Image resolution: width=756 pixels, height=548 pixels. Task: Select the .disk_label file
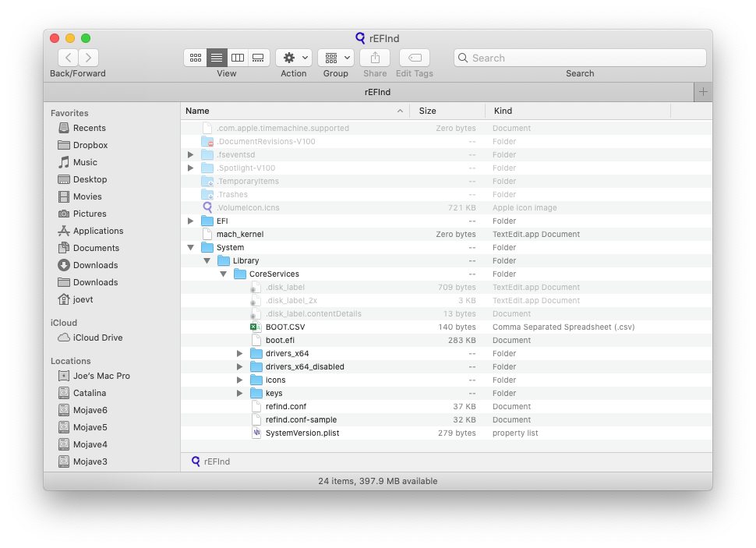click(x=447, y=287)
